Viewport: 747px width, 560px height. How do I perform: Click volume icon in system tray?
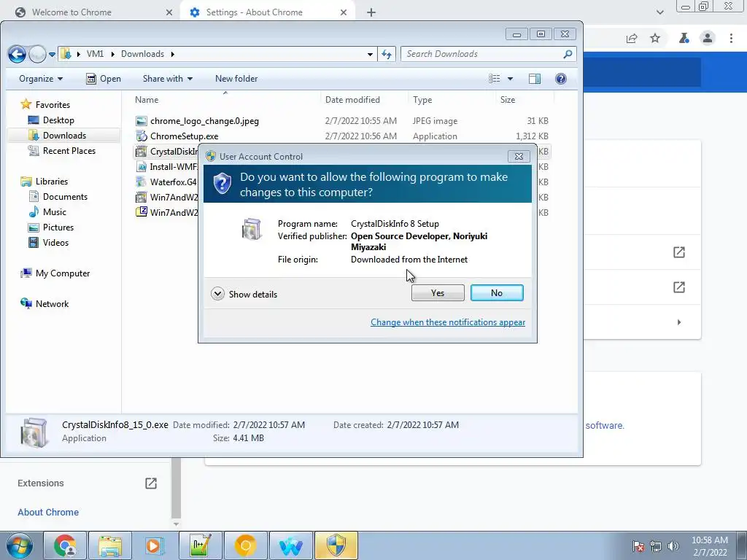tap(673, 546)
